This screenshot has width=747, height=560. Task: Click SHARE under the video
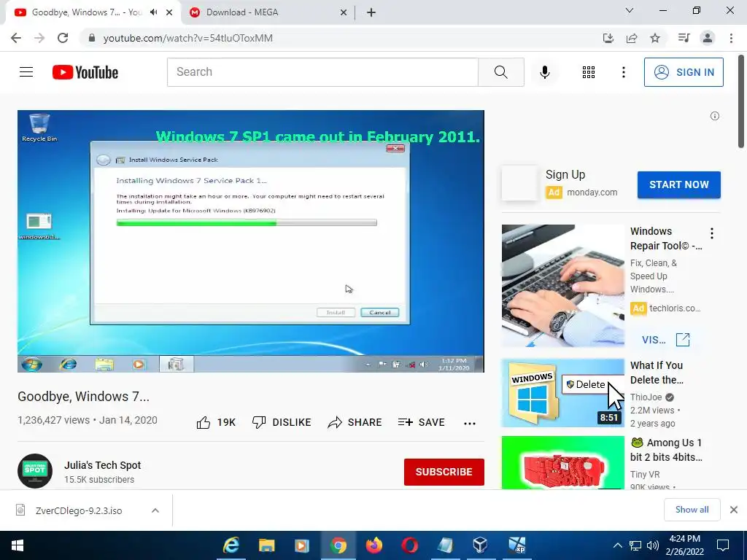[355, 422]
